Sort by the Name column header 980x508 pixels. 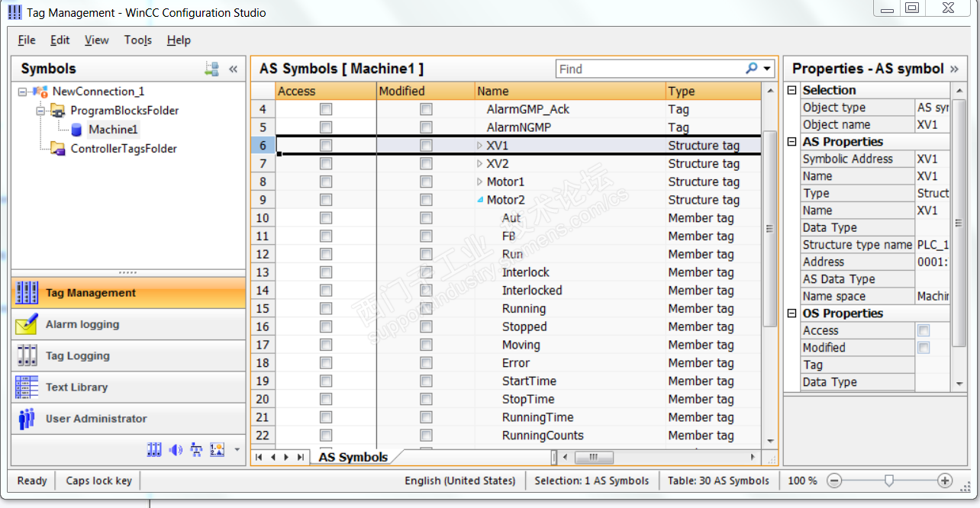click(570, 91)
